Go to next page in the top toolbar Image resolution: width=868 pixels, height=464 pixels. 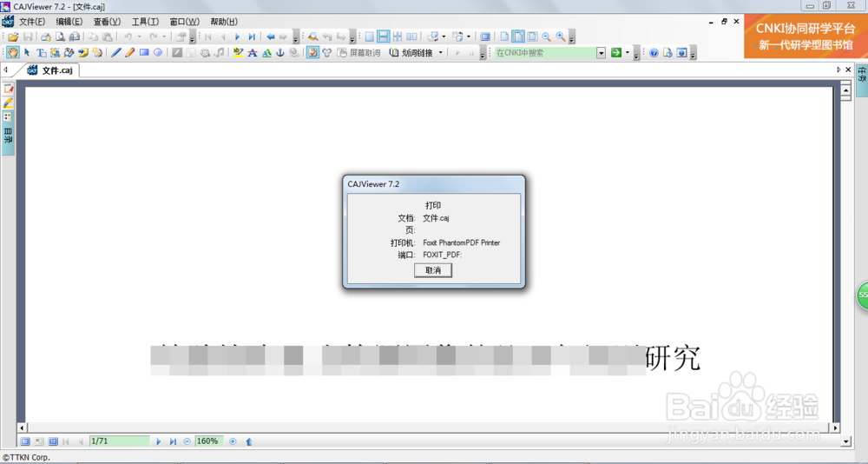(238, 36)
